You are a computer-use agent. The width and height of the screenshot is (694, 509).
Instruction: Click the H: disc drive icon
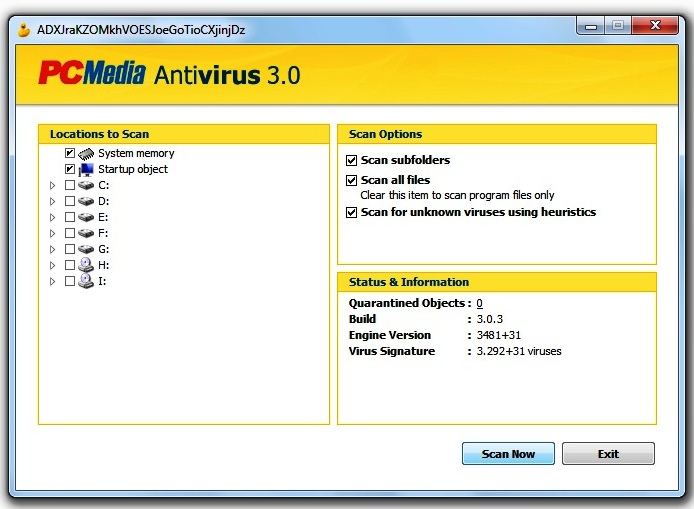[86, 265]
